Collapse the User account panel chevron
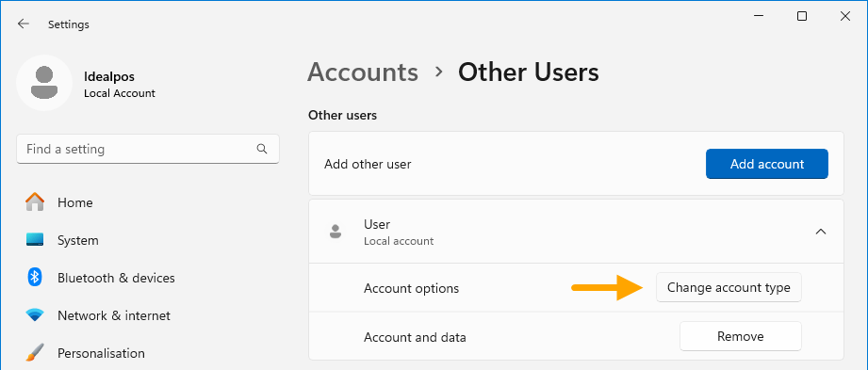The image size is (868, 370). [x=820, y=232]
